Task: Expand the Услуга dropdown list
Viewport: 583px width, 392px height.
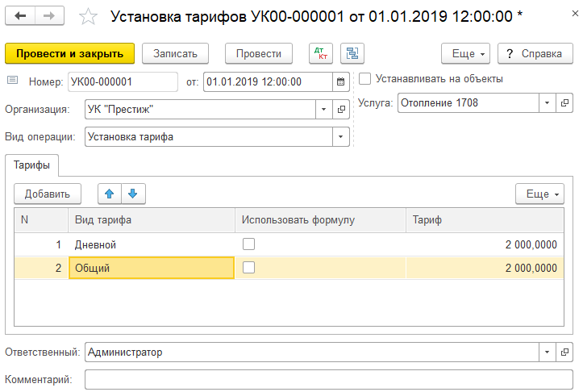Action: pyautogui.click(x=547, y=103)
